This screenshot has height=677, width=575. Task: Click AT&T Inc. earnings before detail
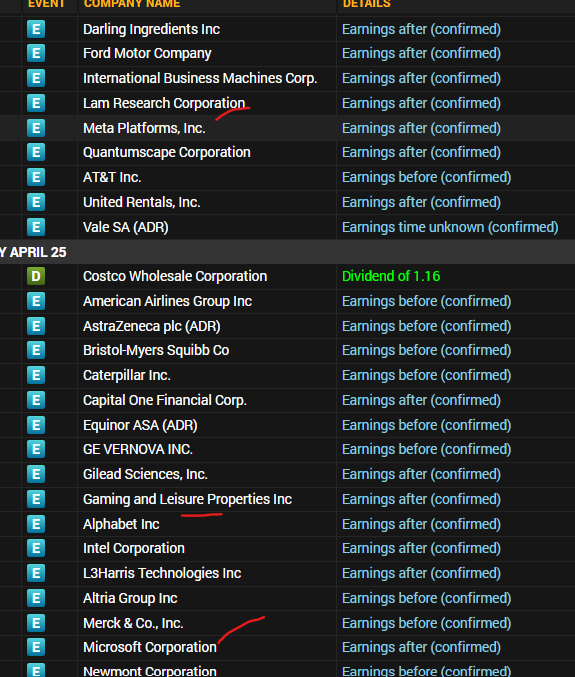pos(427,177)
